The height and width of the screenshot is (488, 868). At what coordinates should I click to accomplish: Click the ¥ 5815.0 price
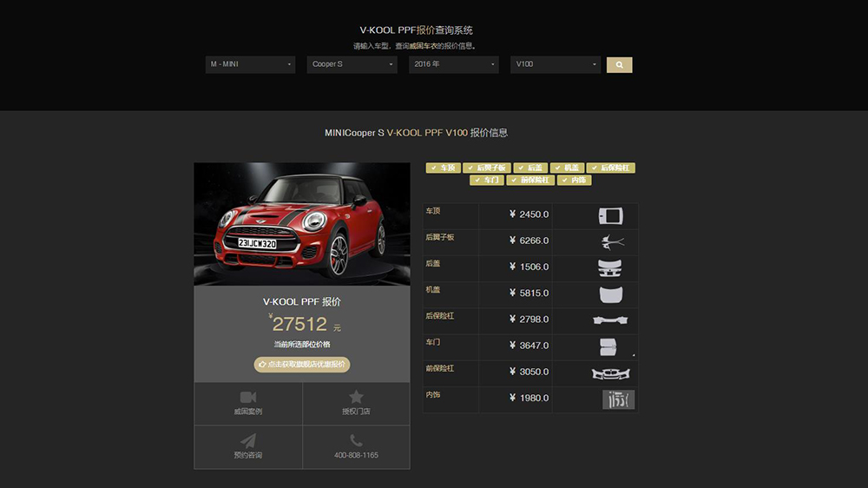[529, 293]
